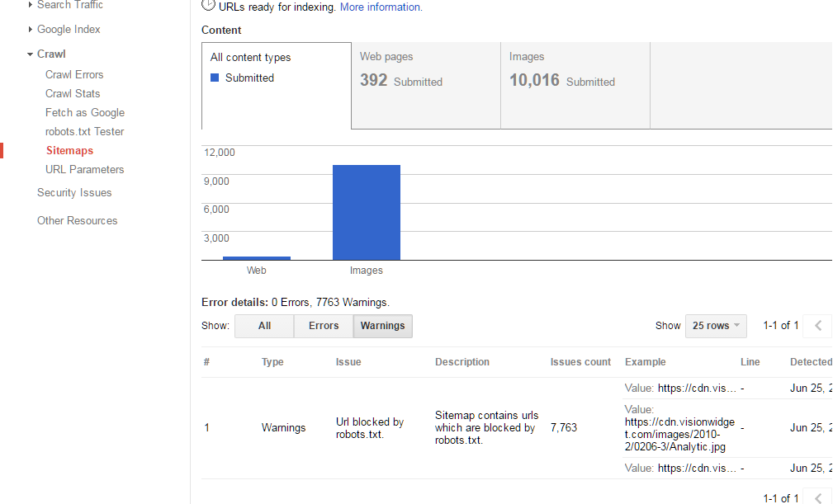The image size is (833, 504).
Task: Open robots.txt Tester page
Action: [84, 132]
